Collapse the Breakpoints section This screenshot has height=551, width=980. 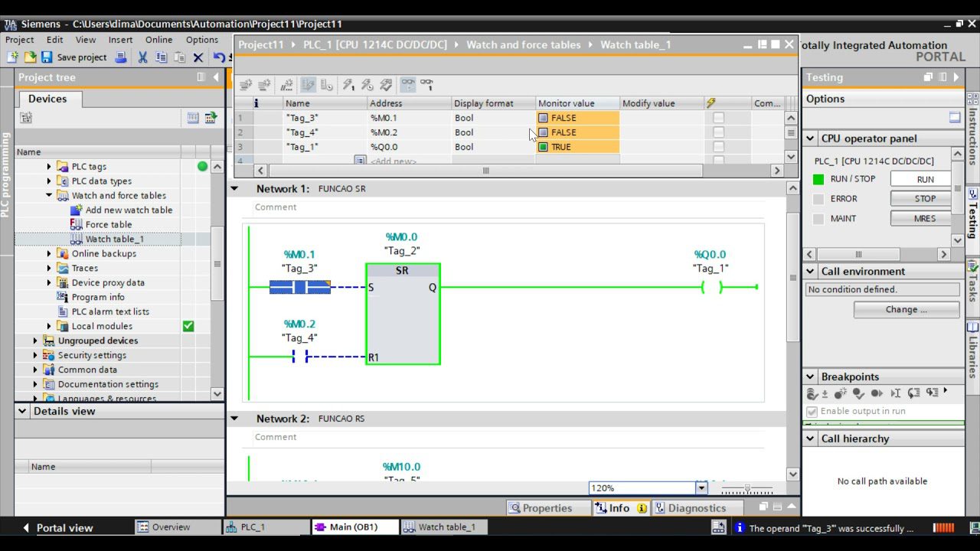pyautogui.click(x=811, y=377)
